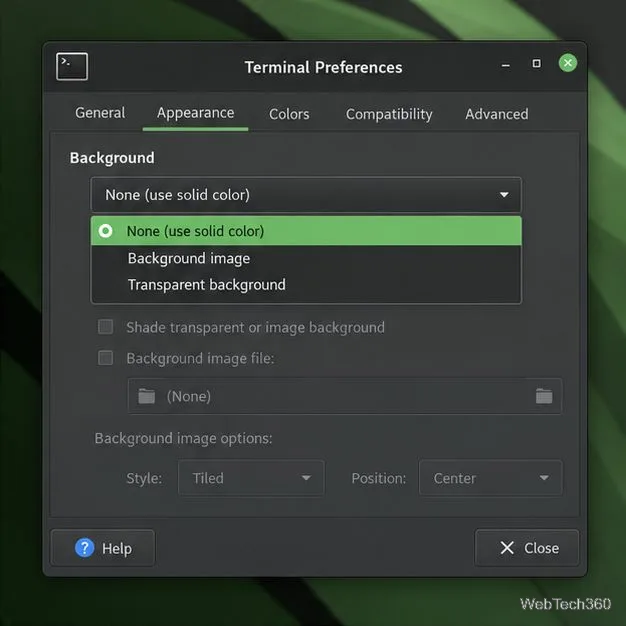Image resolution: width=626 pixels, height=626 pixels.
Task: Click the Help button
Action: point(103,548)
